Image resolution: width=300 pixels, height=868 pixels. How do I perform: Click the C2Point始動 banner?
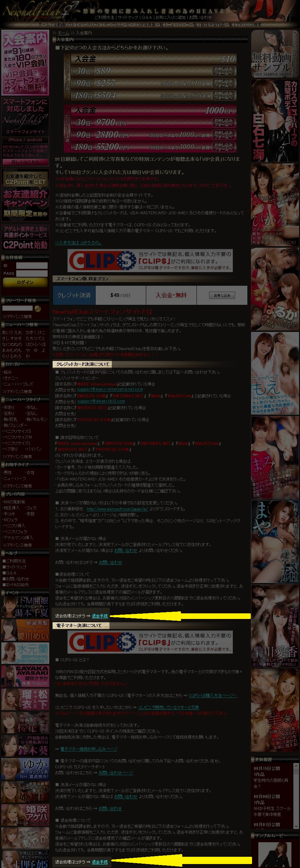[x=25, y=237]
